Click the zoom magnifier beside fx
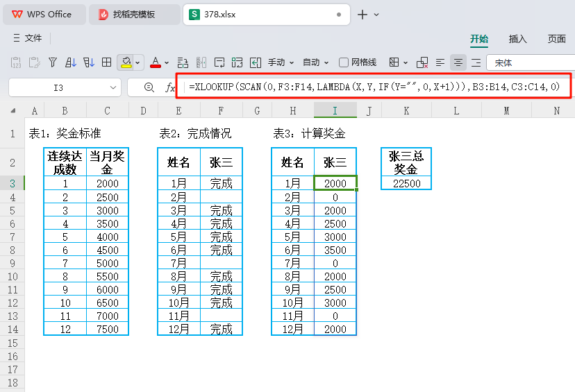 tap(149, 87)
